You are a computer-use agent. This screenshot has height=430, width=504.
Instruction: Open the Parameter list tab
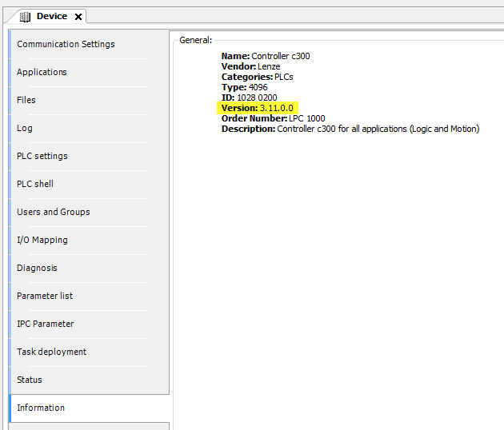coord(45,296)
